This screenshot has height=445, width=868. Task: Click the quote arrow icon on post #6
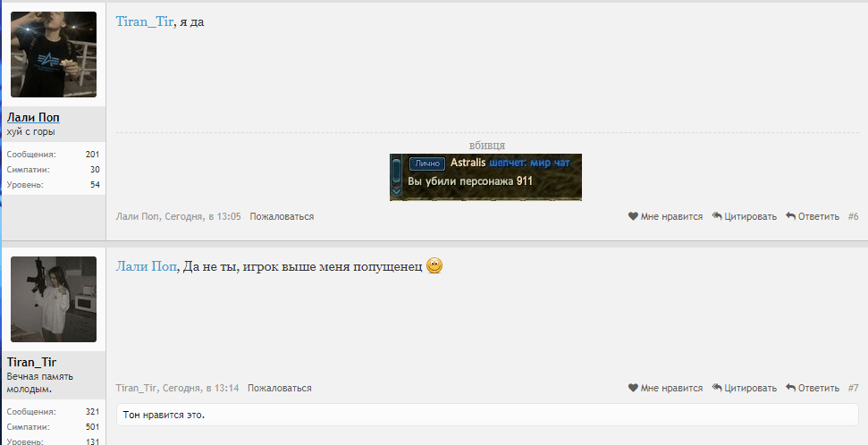717,216
